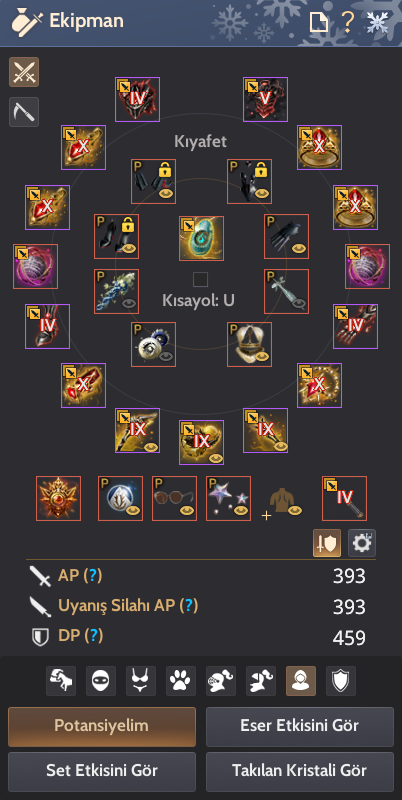Open the gear settings icon above AP stats
This screenshot has height=800, width=402.
[x=362, y=543]
